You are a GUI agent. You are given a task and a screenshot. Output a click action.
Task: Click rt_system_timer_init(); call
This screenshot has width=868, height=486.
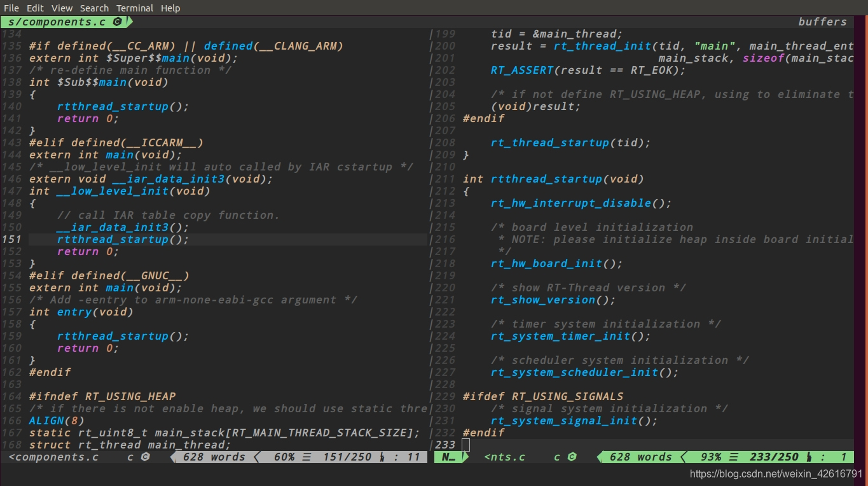coord(571,337)
